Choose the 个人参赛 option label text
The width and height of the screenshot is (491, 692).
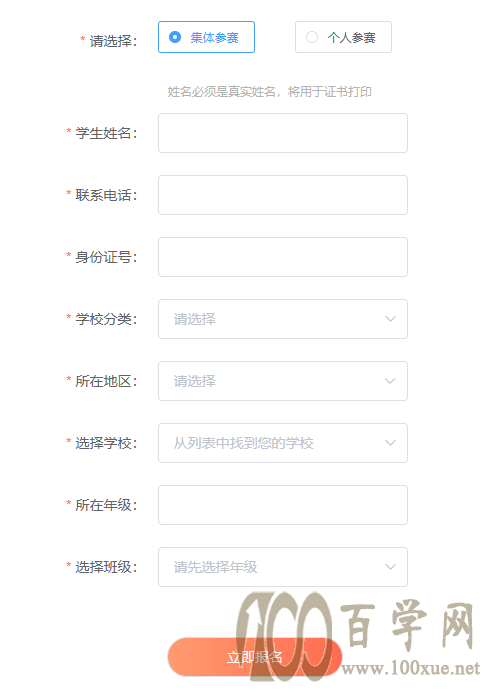coord(351,38)
